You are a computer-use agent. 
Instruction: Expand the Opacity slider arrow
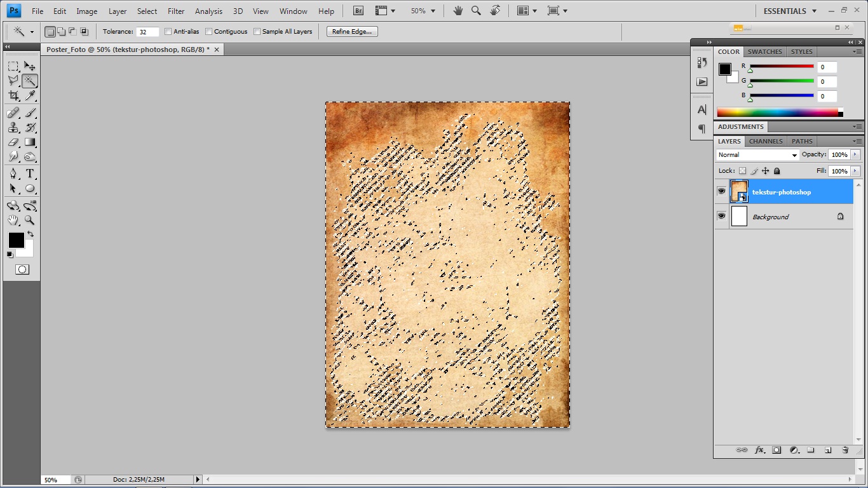(855, 155)
